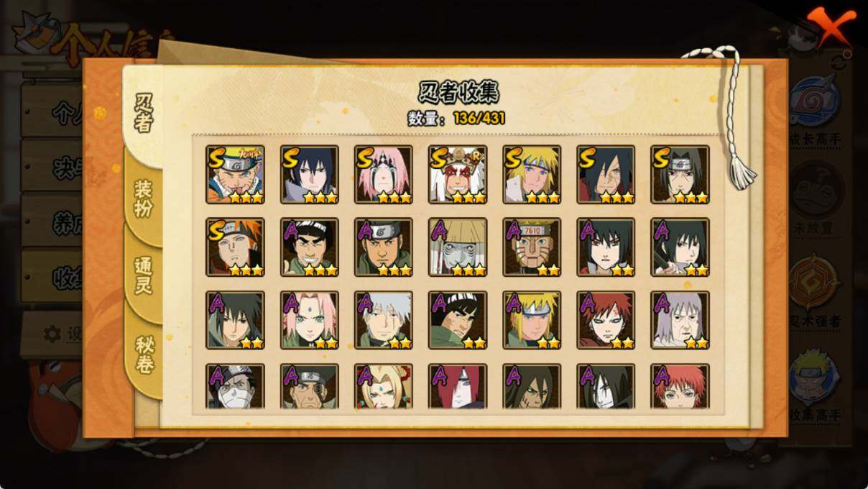Choose A-rank red-haired Gaara portrait
This screenshot has width=868, height=489.
coord(606,320)
